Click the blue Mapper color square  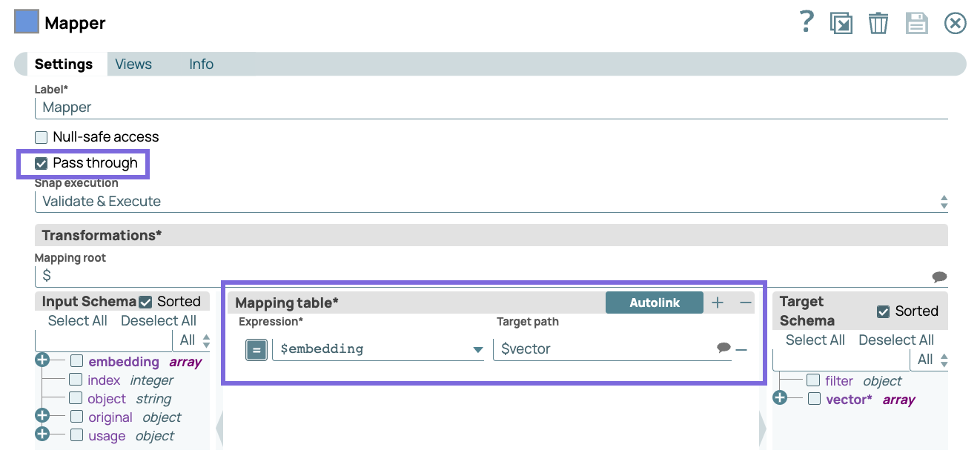27,22
